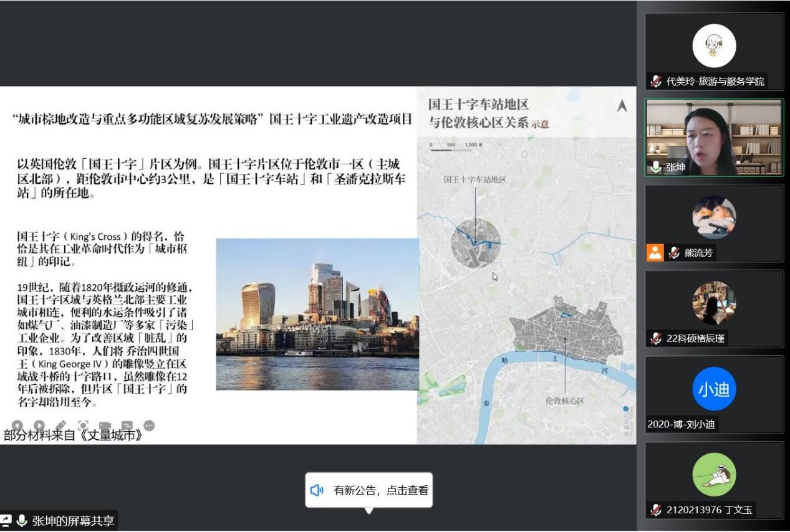
Task: Click the focus/zoom icon in slideshow toolbar
Action: pyautogui.click(x=83, y=426)
